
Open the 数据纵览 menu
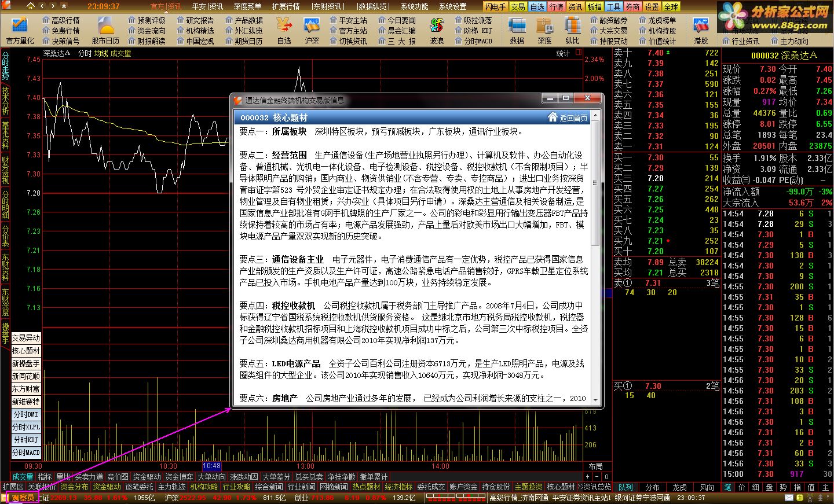tap(373, 6)
